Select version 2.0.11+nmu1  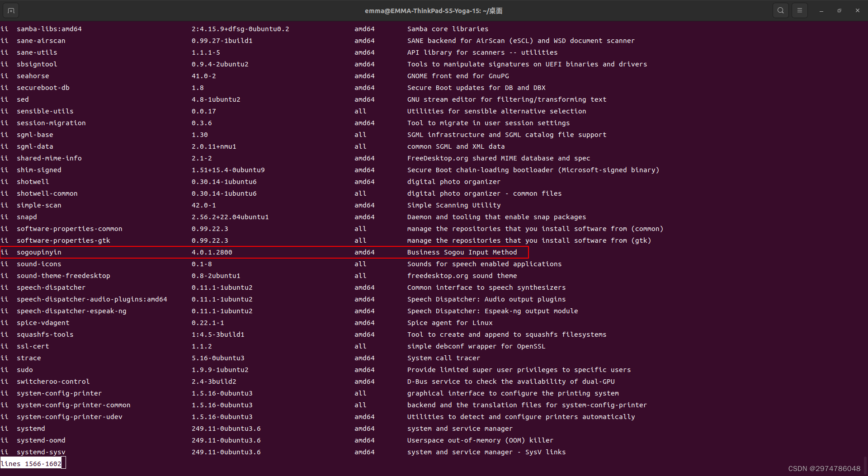(214, 146)
